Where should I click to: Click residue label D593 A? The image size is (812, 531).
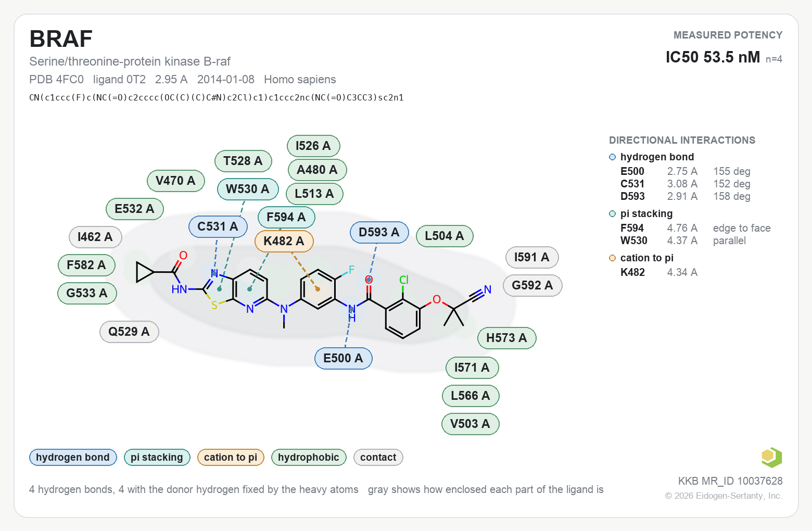pyautogui.click(x=379, y=232)
